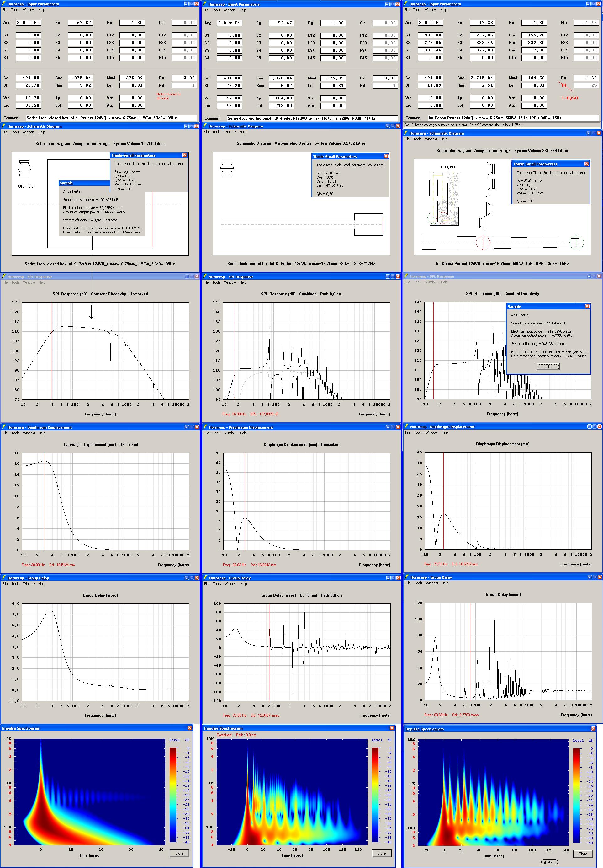Click the Hornresp lightning icon of Input Parameters window with Eg 67,82
Viewport: 603px width, 868px height.
[x=4, y=4]
